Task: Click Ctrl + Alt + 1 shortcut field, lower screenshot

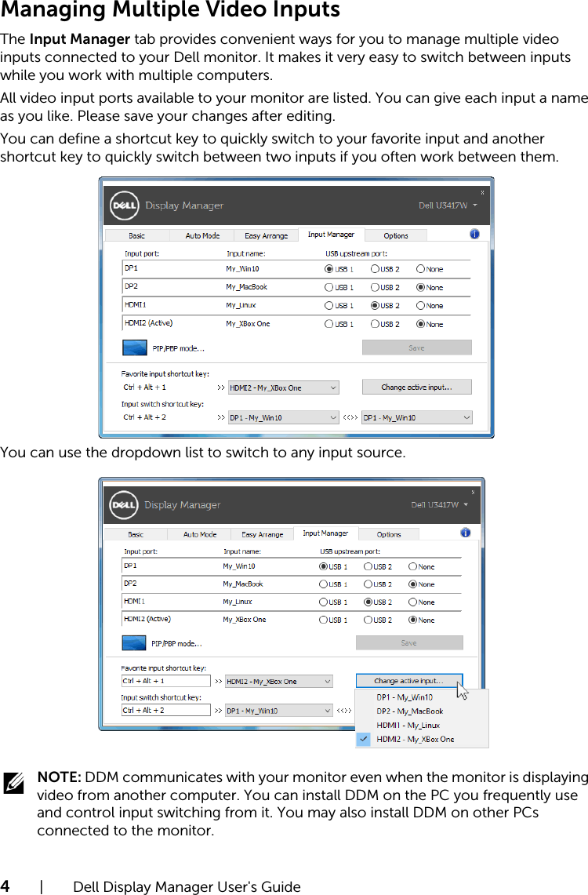Action: click(166, 681)
